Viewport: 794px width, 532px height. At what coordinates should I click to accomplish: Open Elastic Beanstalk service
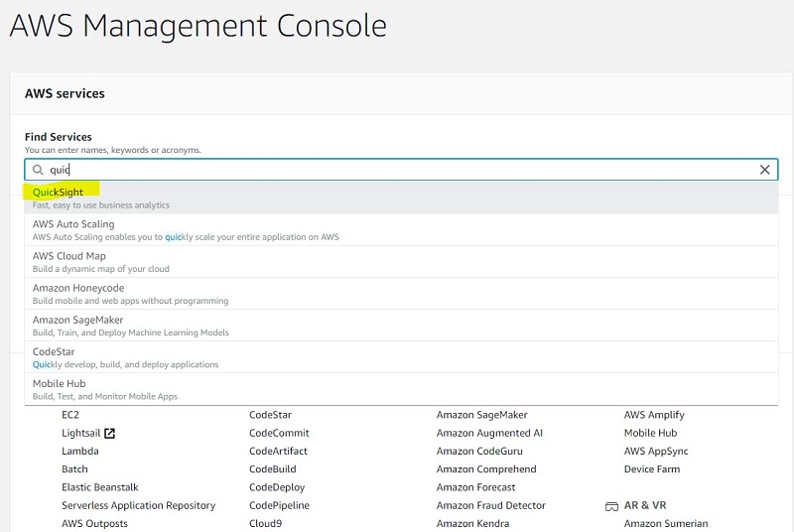coord(100,487)
